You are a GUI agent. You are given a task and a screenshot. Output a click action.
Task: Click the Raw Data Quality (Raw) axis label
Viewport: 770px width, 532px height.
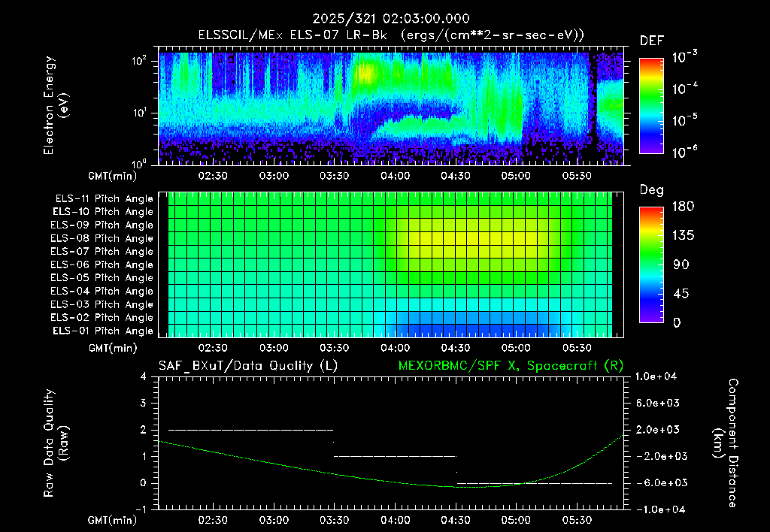click(56, 443)
